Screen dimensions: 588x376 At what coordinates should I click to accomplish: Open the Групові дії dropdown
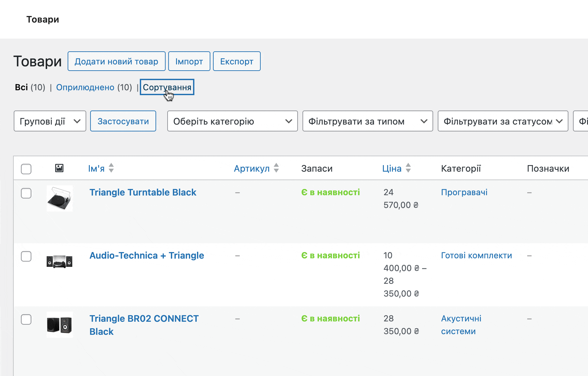(x=50, y=121)
